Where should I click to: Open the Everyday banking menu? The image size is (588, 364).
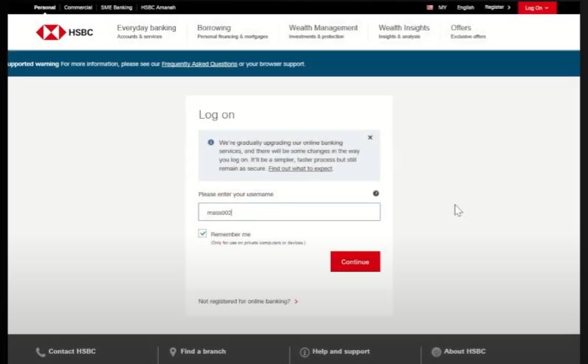(x=146, y=31)
